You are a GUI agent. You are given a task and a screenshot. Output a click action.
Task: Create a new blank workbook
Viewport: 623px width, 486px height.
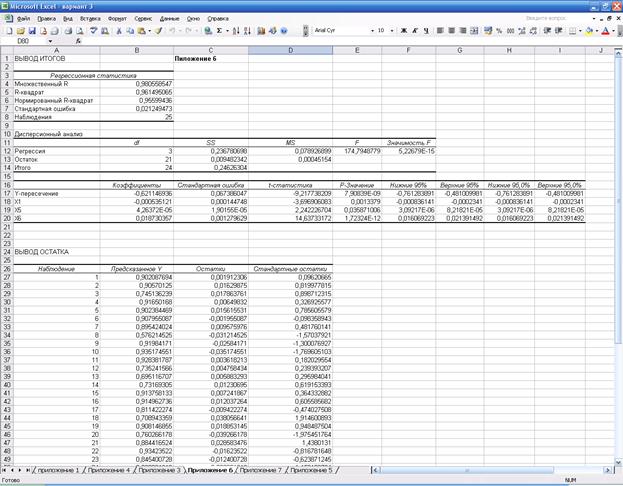pyautogui.click(x=10, y=31)
